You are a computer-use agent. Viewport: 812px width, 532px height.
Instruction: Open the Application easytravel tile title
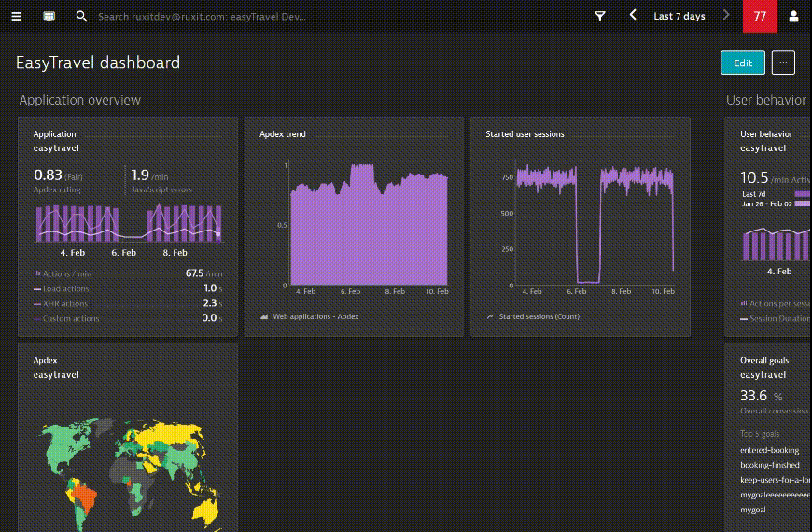55,134
